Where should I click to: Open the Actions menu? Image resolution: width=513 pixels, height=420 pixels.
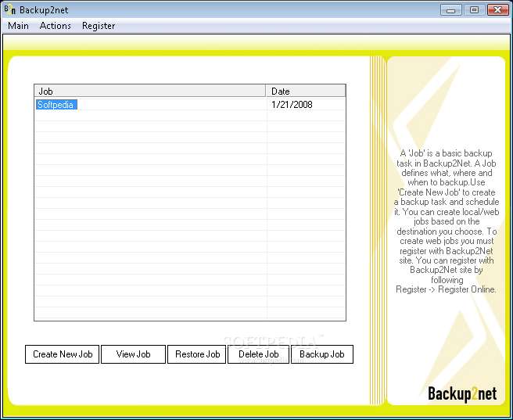click(56, 26)
